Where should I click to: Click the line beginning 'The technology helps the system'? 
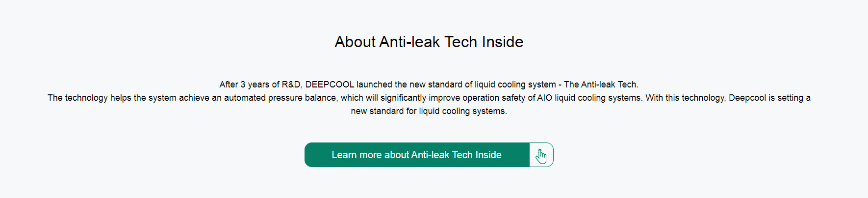click(429, 98)
